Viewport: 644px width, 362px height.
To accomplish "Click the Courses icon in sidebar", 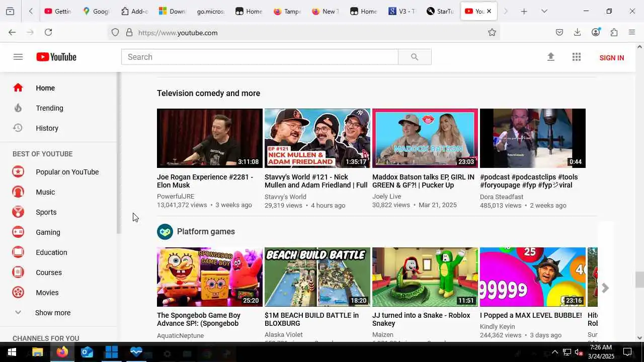I will 18,273.
